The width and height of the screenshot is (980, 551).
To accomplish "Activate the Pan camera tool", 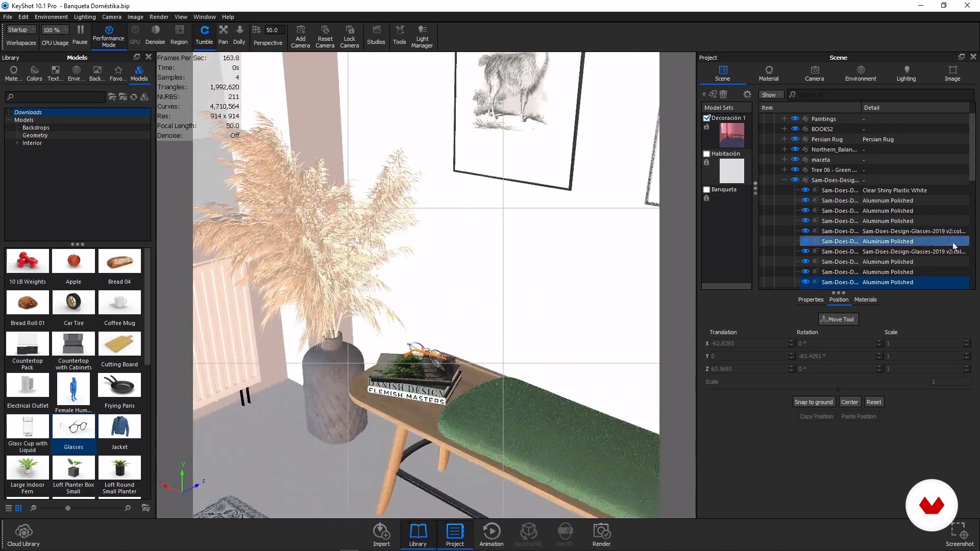I will pyautogui.click(x=223, y=36).
